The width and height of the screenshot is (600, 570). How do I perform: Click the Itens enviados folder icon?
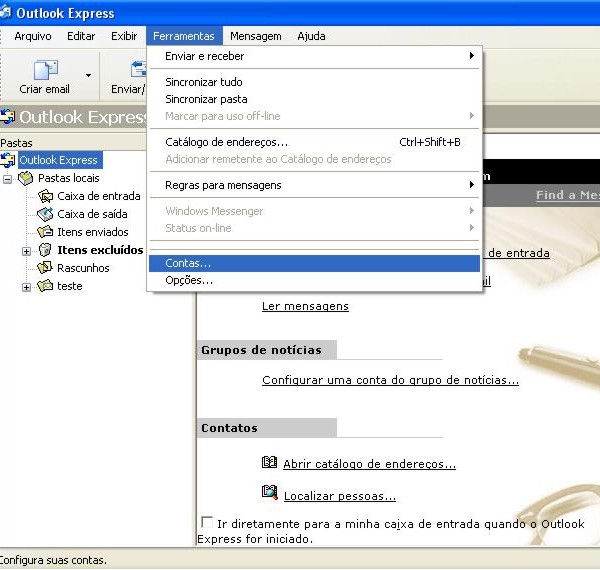[45, 232]
